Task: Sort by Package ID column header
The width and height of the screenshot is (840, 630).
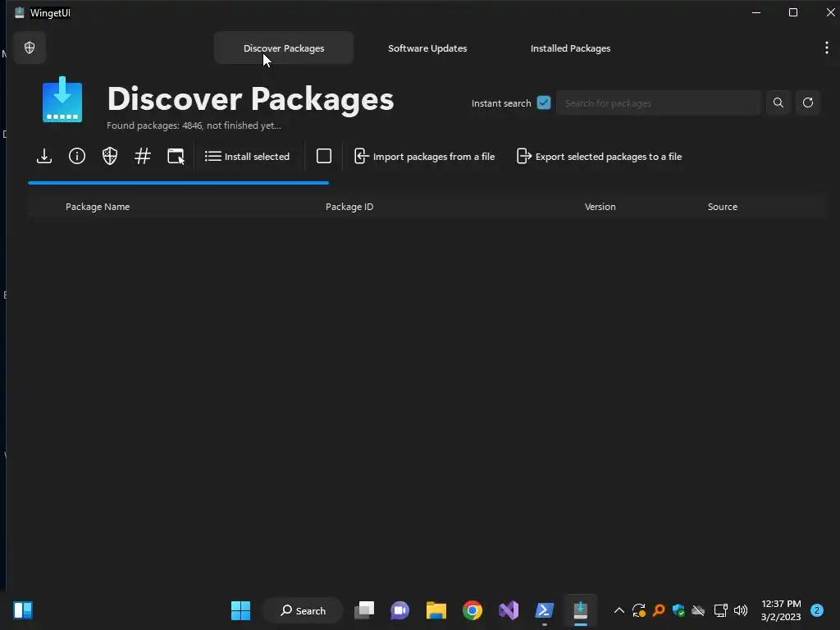Action: click(x=349, y=206)
